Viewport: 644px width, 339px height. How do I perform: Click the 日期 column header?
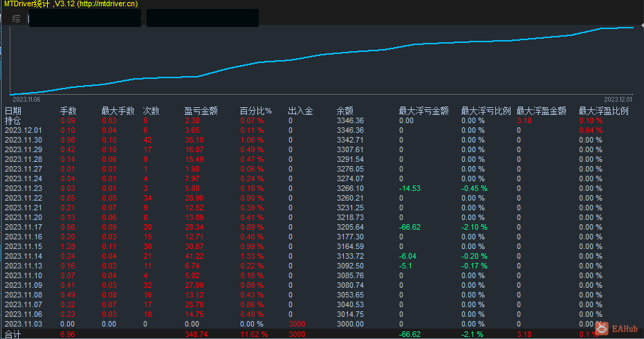[x=12, y=111]
